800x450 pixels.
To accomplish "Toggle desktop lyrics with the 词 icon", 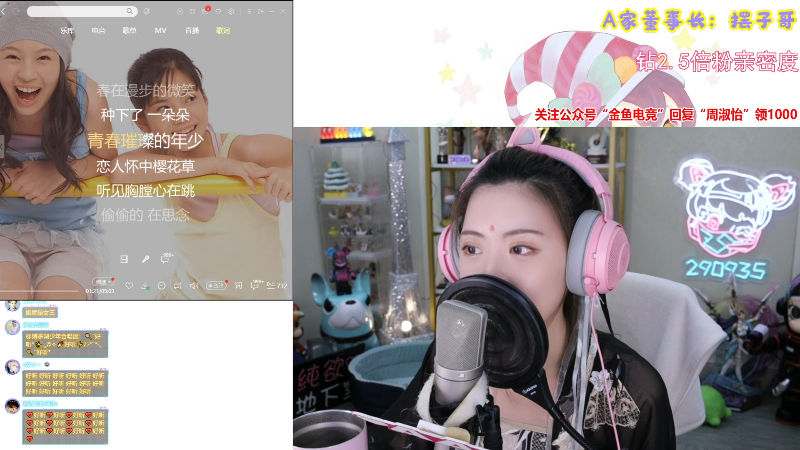I will point(238,286).
